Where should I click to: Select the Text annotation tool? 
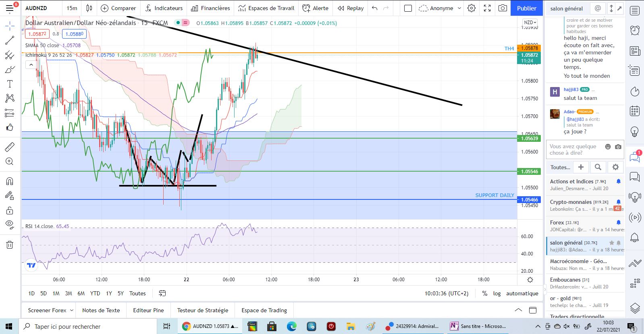[x=10, y=84]
